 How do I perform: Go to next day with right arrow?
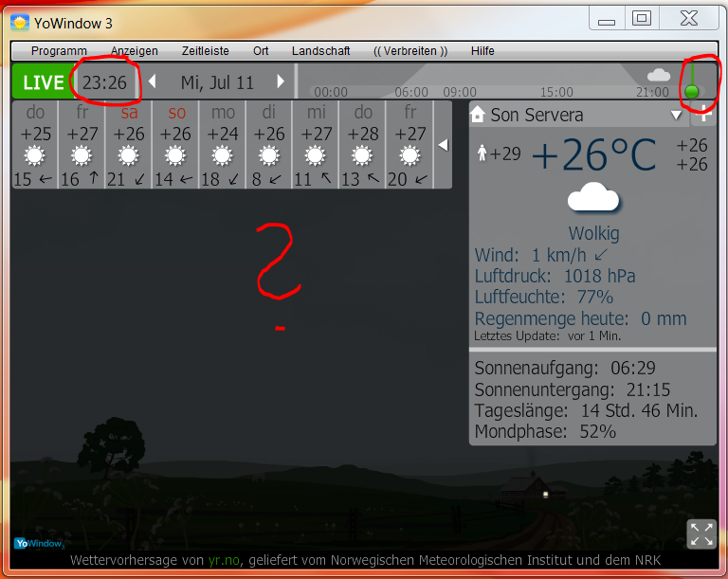click(281, 81)
